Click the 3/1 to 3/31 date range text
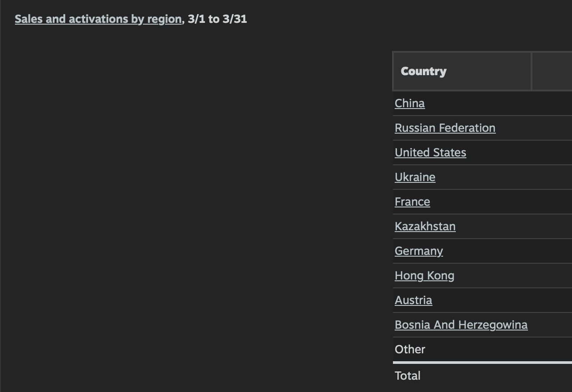The image size is (572, 392). click(217, 19)
